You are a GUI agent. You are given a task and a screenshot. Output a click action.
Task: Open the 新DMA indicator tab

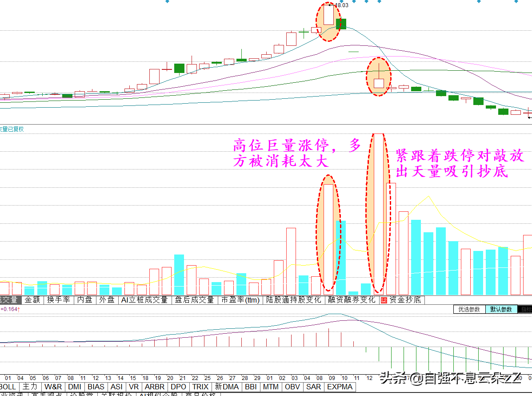(227, 387)
